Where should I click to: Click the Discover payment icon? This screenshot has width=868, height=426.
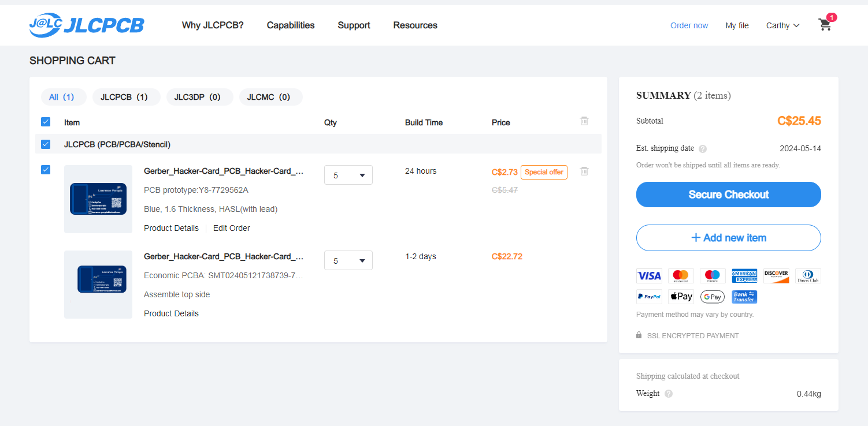point(776,276)
